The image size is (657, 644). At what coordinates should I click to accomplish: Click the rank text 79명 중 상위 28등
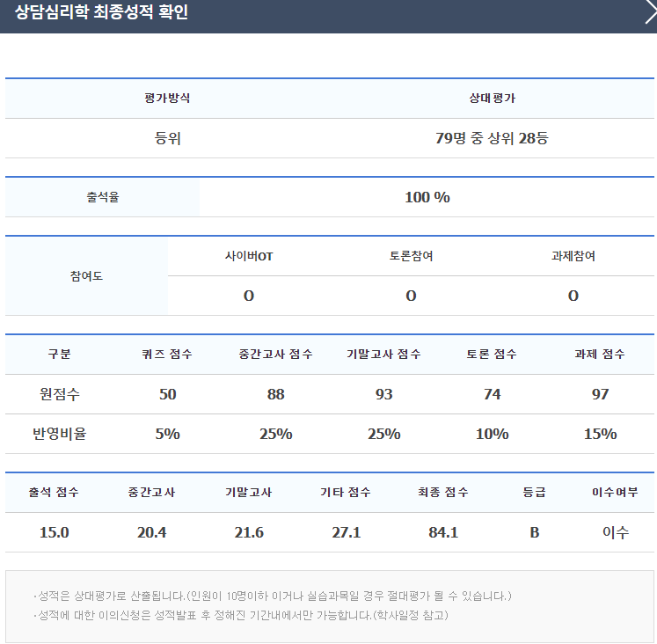(492, 138)
